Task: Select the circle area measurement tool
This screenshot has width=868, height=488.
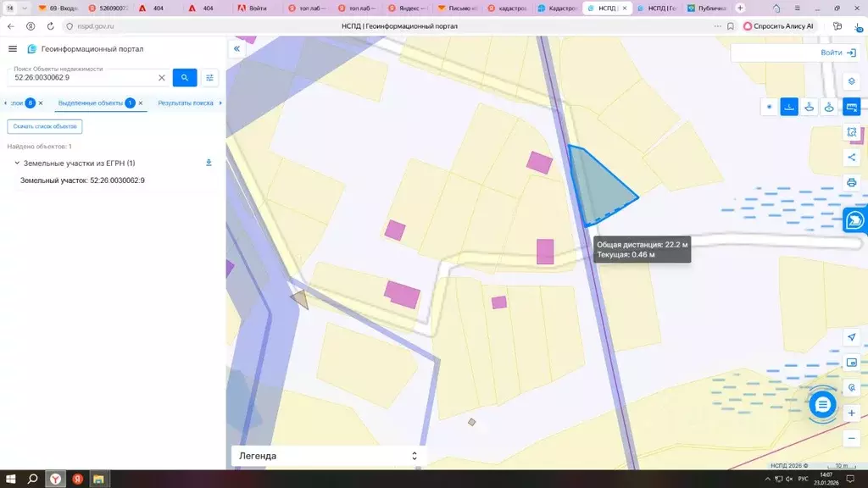Action: coord(829,107)
